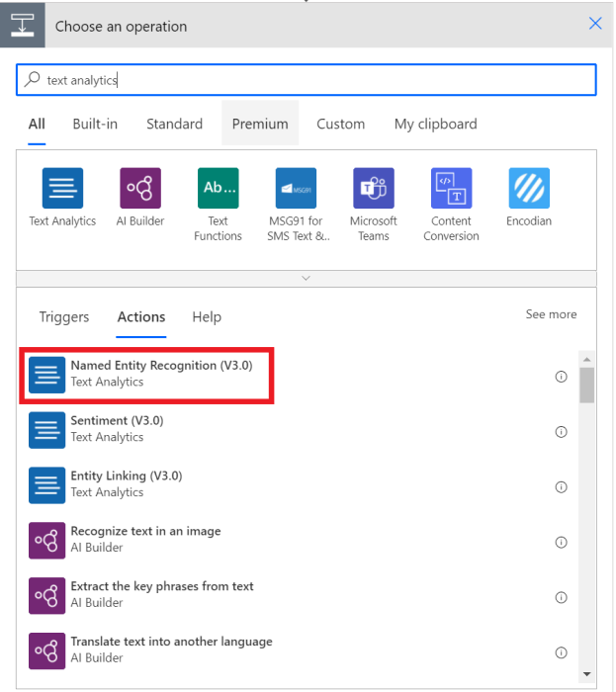Select the Encodian connector icon
The image size is (616, 692).
(x=529, y=188)
